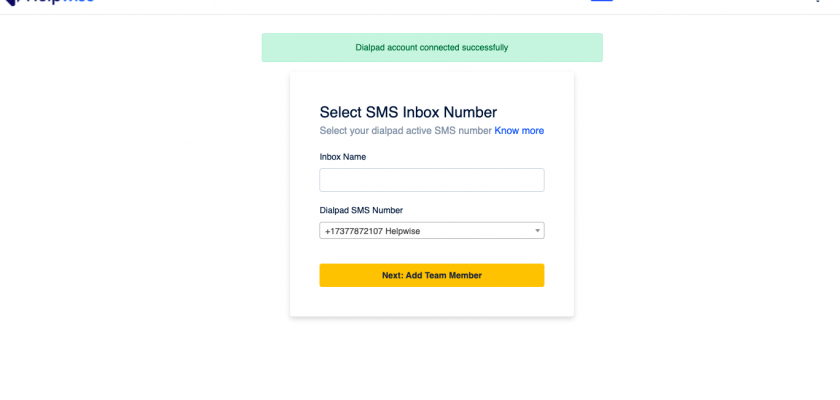This screenshot has width=840, height=400.
Task: Click the Helpwise logo icon
Action: [12, 2]
